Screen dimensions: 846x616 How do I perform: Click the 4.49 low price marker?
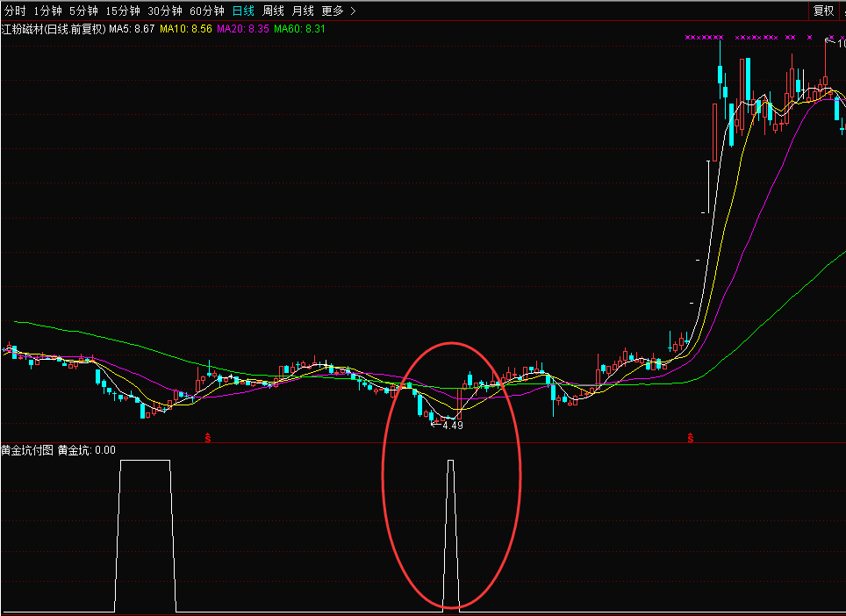pos(452,425)
